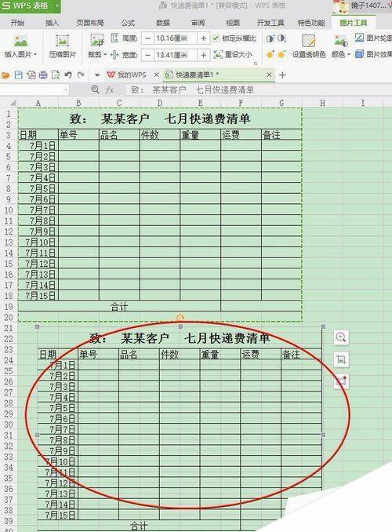Increase height with the plus button
Screen dimensions: 392x532
(204, 38)
